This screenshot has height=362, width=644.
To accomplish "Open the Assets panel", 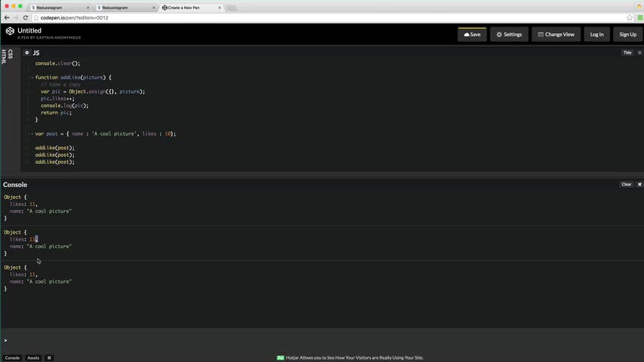I will tap(33, 358).
